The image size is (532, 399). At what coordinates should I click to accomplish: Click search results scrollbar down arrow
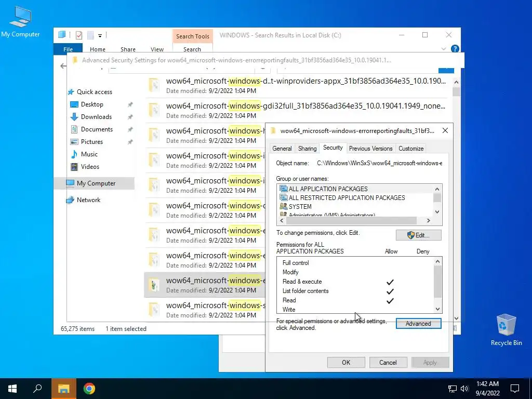(x=456, y=318)
